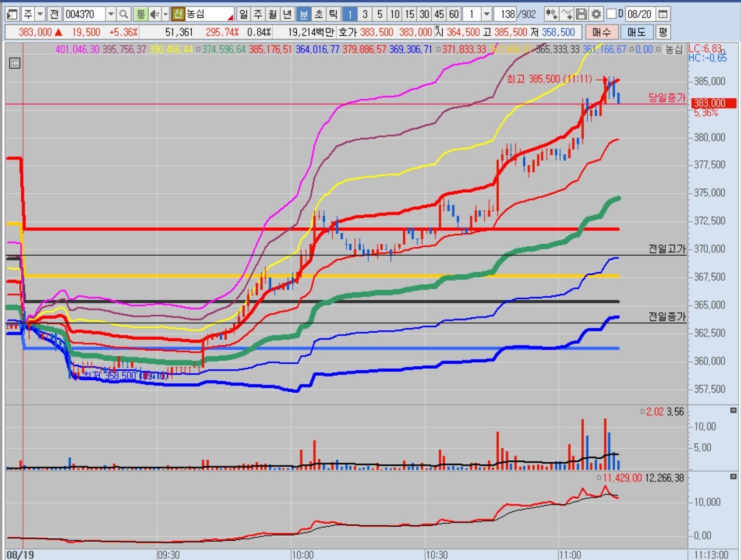Click the LC:6,83 label at top right
The height and width of the screenshot is (560, 741).
(705, 49)
